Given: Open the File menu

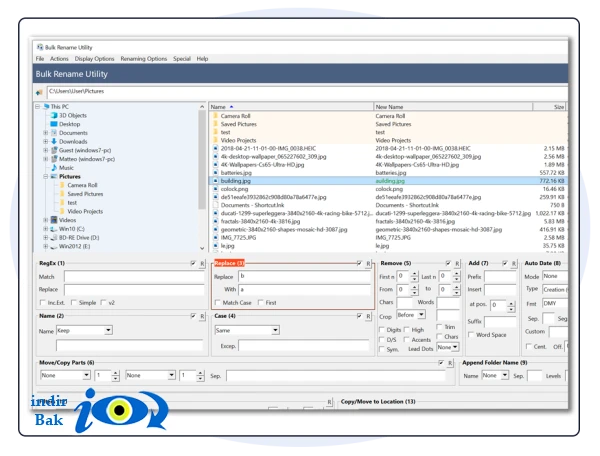Looking at the screenshot, I should point(40,59).
